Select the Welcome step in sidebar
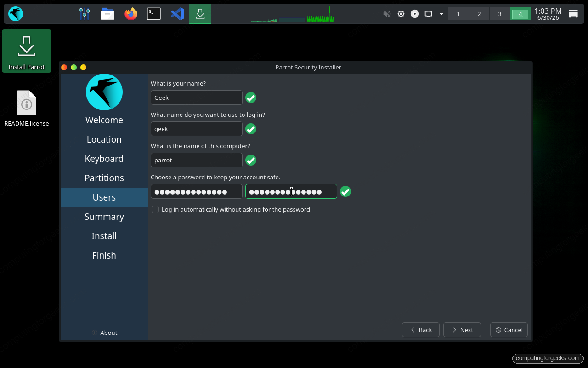 (104, 120)
